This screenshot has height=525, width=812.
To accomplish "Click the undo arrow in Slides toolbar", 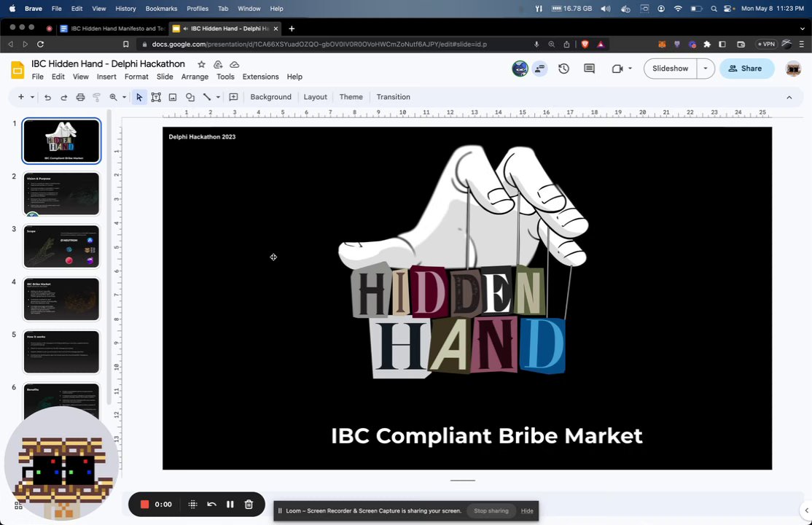I will (47, 97).
